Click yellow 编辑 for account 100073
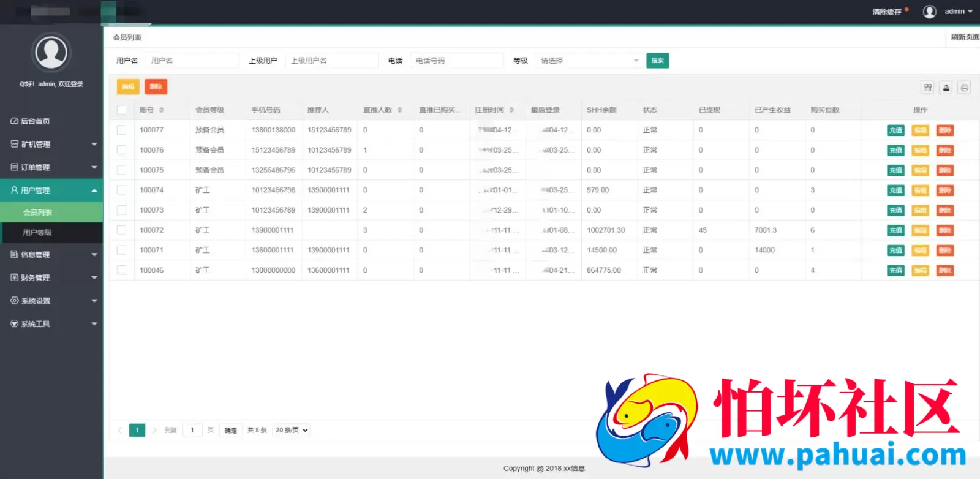This screenshot has width=980, height=479. (x=920, y=210)
